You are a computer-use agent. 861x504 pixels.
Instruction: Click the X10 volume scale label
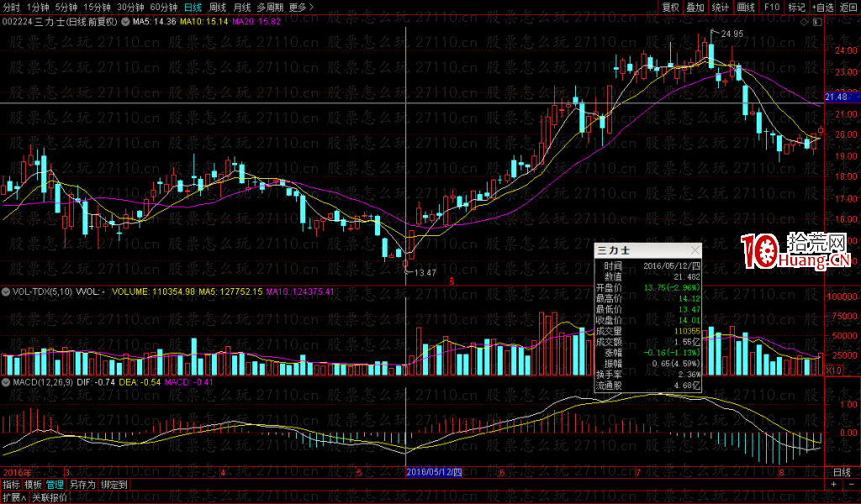[x=833, y=370]
